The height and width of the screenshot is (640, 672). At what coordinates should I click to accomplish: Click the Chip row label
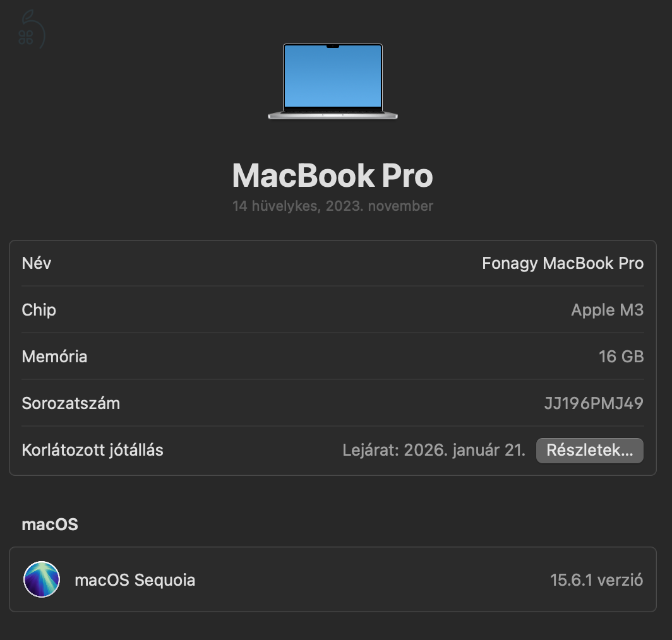click(39, 310)
